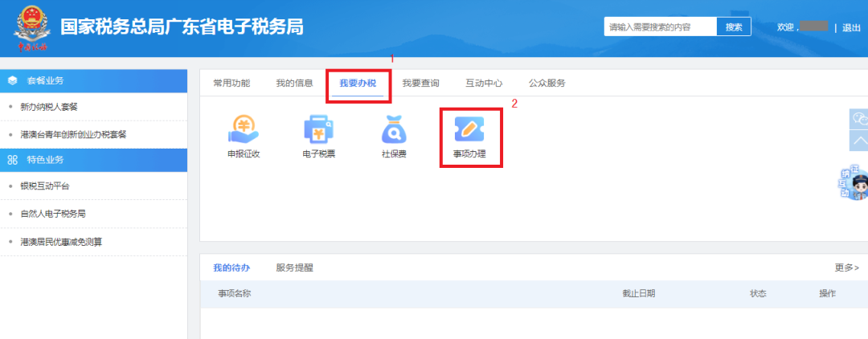Click the 状态 column header
The image size is (868, 339).
click(x=758, y=294)
